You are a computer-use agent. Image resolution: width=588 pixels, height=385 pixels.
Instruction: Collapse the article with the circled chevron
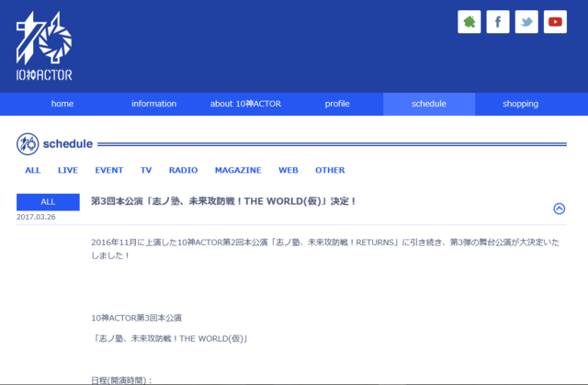point(560,209)
